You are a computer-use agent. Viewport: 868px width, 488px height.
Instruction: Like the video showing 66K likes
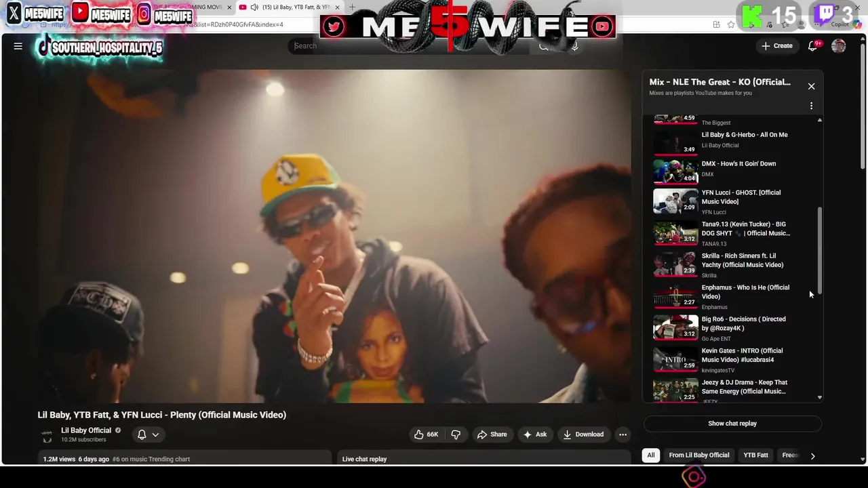click(426, 434)
